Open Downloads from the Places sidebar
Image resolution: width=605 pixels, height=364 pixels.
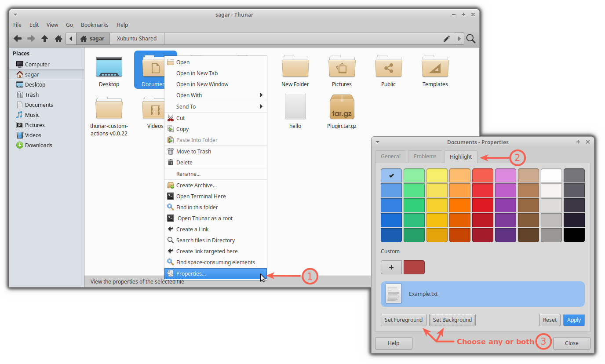[38, 145]
